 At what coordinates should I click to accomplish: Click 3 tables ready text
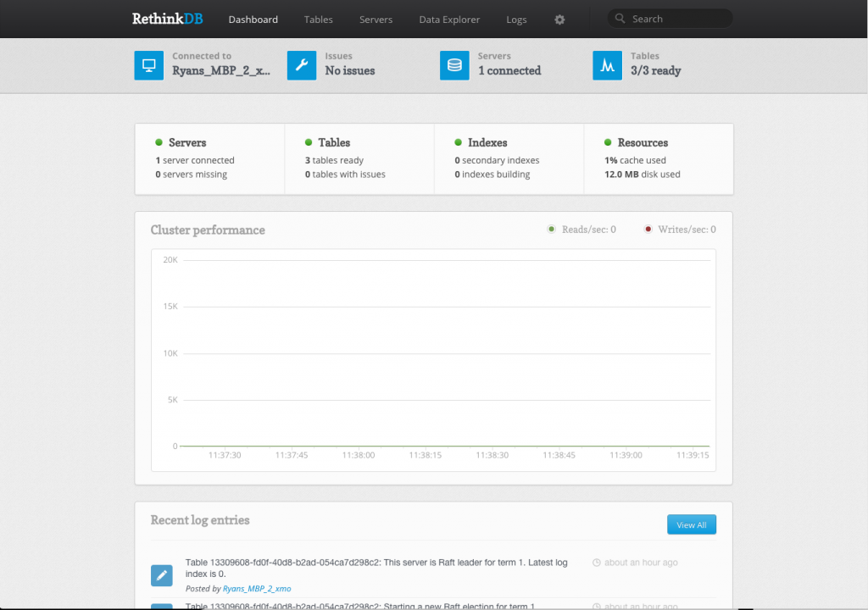pyautogui.click(x=334, y=160)
